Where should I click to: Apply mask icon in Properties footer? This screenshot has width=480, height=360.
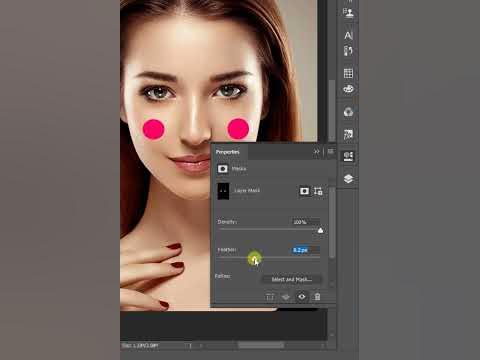pos(286,297)
